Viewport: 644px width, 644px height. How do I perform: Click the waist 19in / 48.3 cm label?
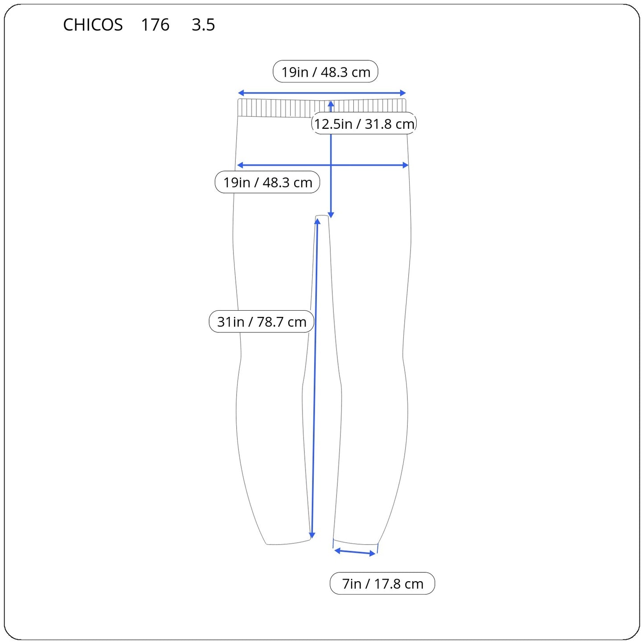[x=325, y=72]
